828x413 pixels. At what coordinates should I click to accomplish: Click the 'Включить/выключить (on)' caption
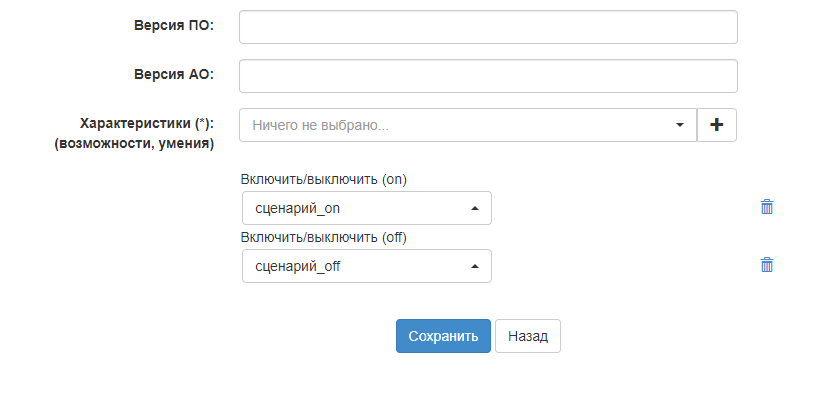(324, 179)
